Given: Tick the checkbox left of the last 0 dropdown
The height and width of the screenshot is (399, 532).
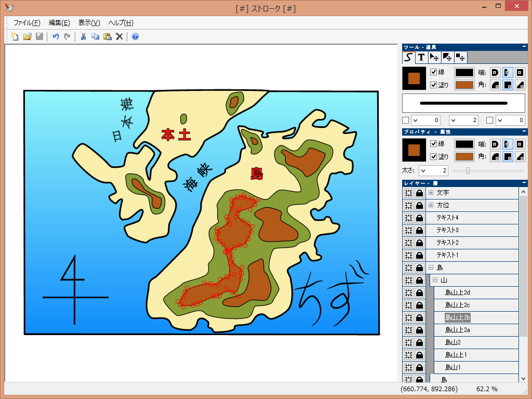Looking at the screenshot, I should click(489, 120).
